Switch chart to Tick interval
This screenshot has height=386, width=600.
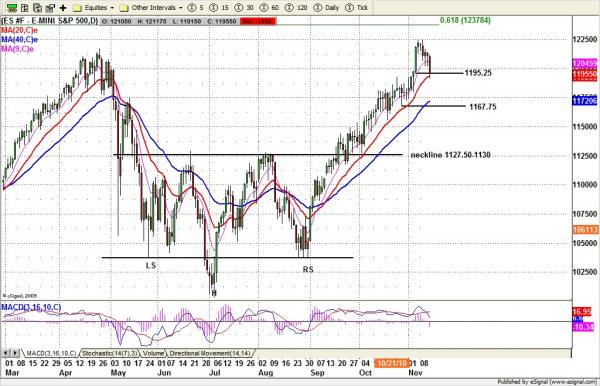point(357,7)
